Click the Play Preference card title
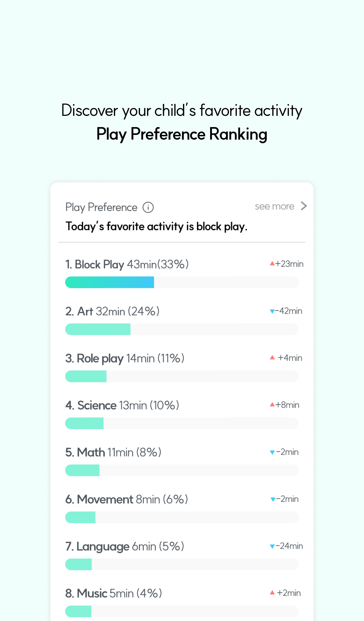 tap(101, 207)
